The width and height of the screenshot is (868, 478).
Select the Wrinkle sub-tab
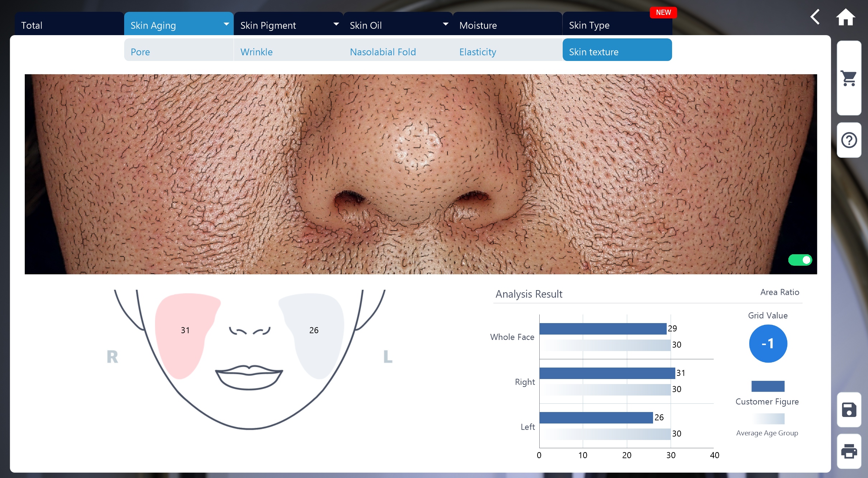[x=288, y=50]
